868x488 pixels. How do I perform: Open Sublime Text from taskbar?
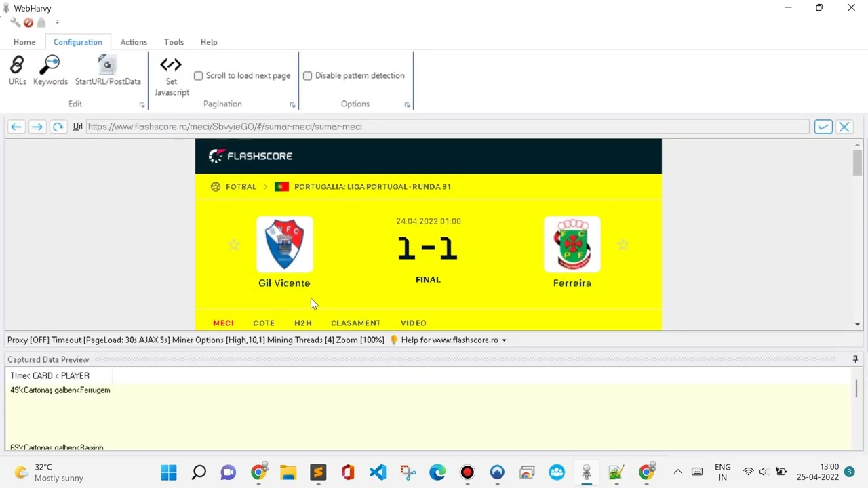coord(318,472)
